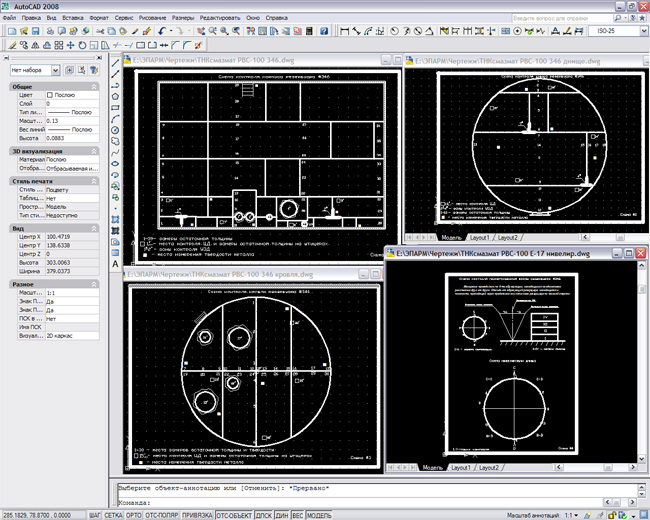This screenshot has height=520, width=650.
Task: Switch to Layout1 tab in нивелир drawing
Action: (461, 467)
